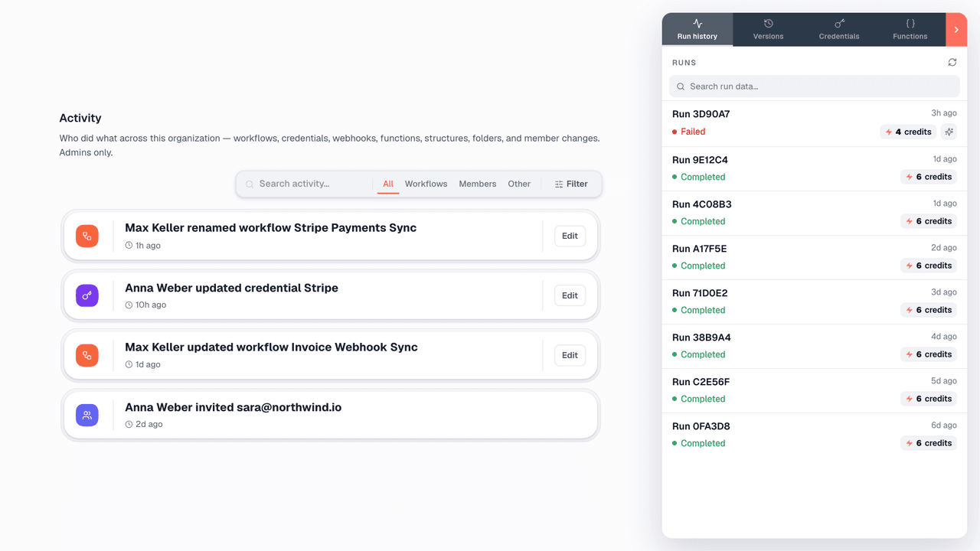
Task: Switch to the Functions tab
Action: [910, 29]
